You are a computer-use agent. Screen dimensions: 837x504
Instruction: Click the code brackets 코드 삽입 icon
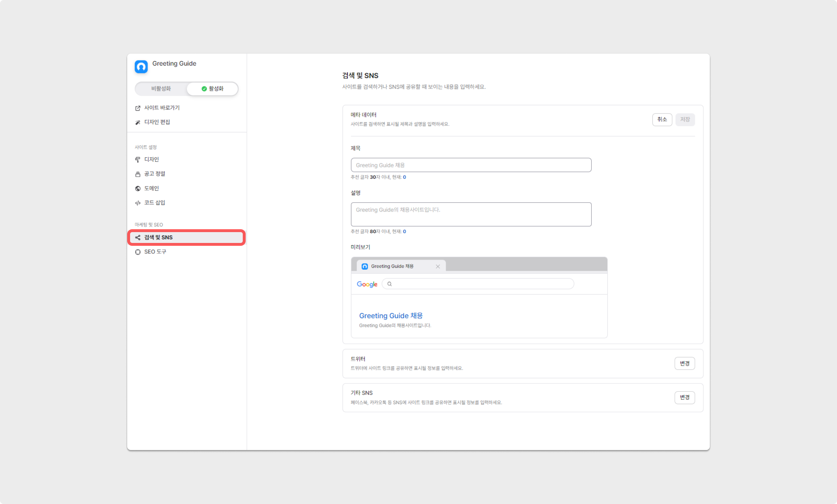138,203
